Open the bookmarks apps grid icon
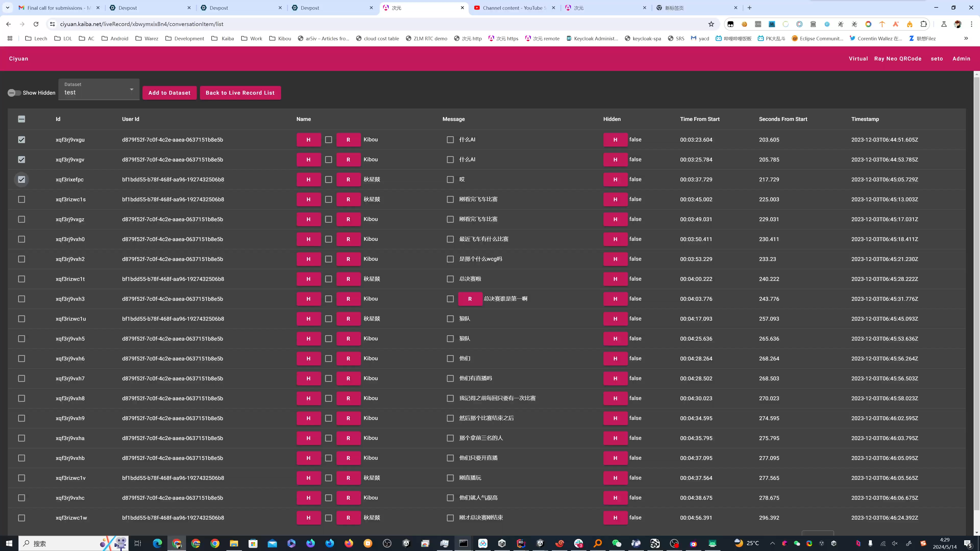Image resolution: width=980 pixels, height=551 pixels. click(x=10, y=39)
